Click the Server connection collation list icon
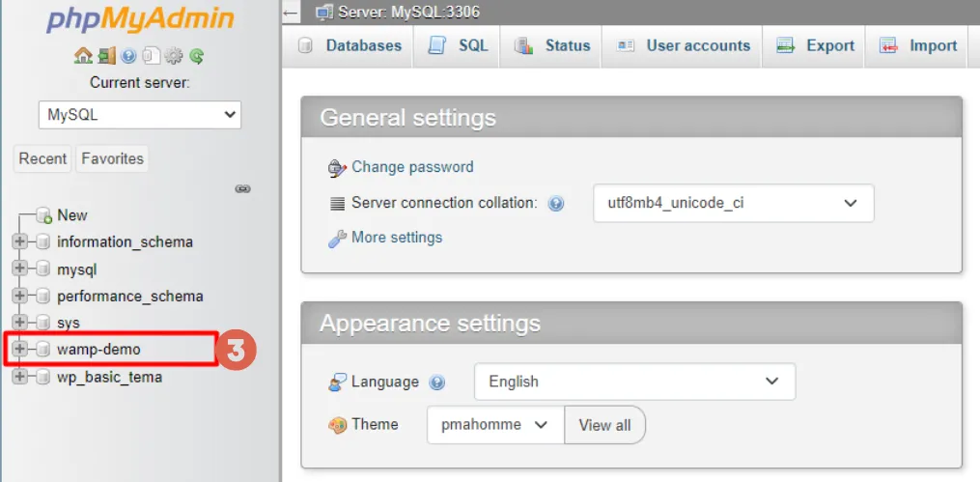980x482 pixels. [x=338, y=203]
